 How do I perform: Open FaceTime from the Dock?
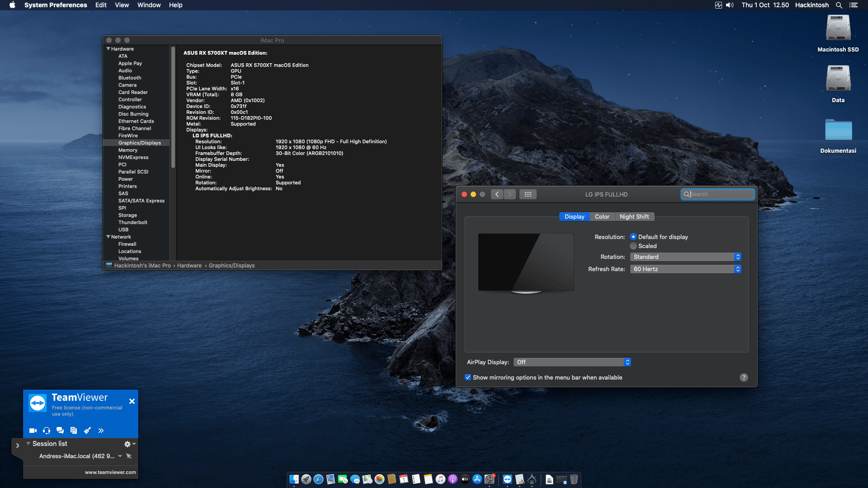[x=343, y=479]
